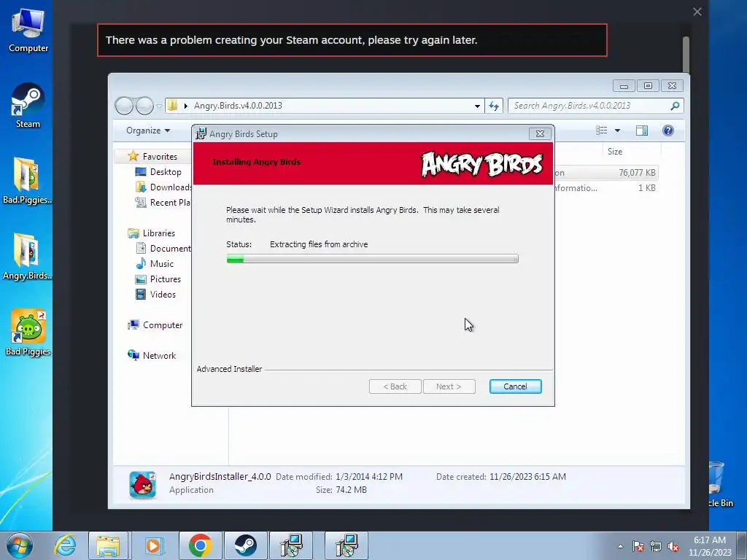Click the AngryBirdsInstaller details pane icon
Screen dimensions: 747x560
[142, 484]
